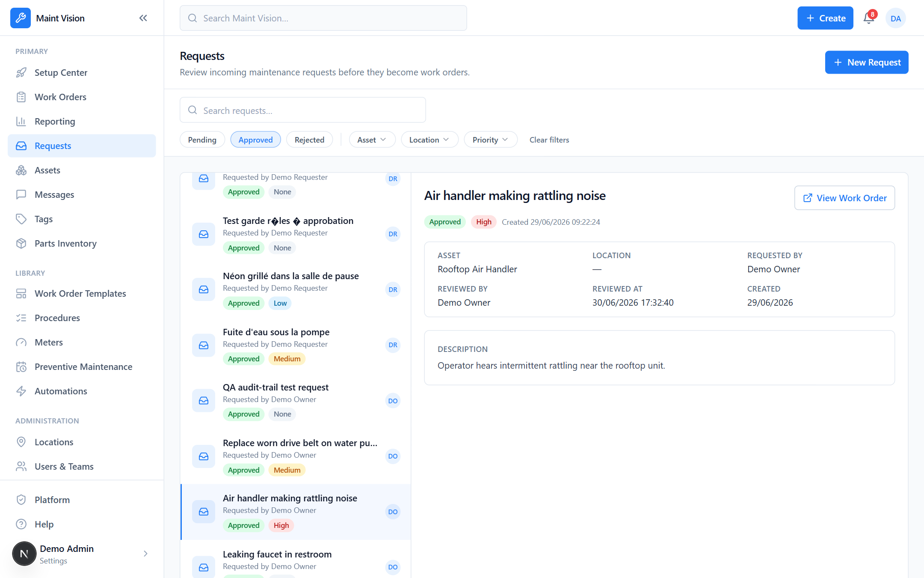
Task: Click Clear filters link
Action: click(x=549, y=140)
